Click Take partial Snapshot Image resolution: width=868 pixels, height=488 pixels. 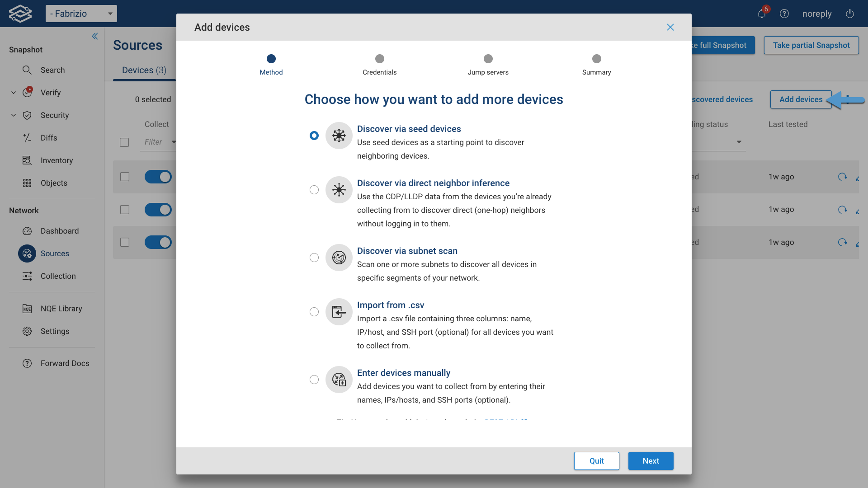coord(811,45)
